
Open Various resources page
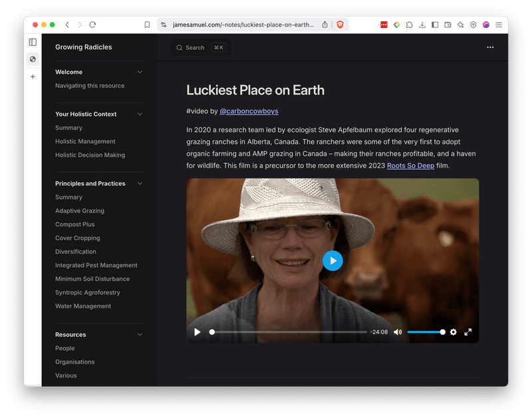pyautogui.click(x=66, y=375)
